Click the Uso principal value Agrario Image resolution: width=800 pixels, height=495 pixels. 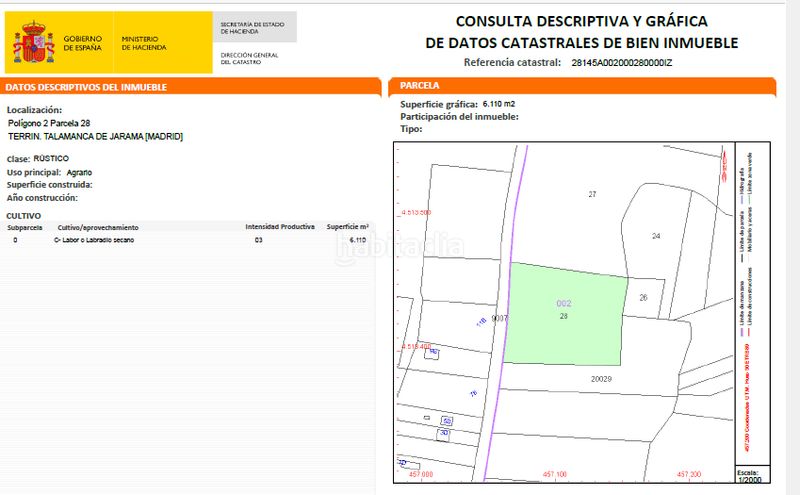click(x=79, y=172)
